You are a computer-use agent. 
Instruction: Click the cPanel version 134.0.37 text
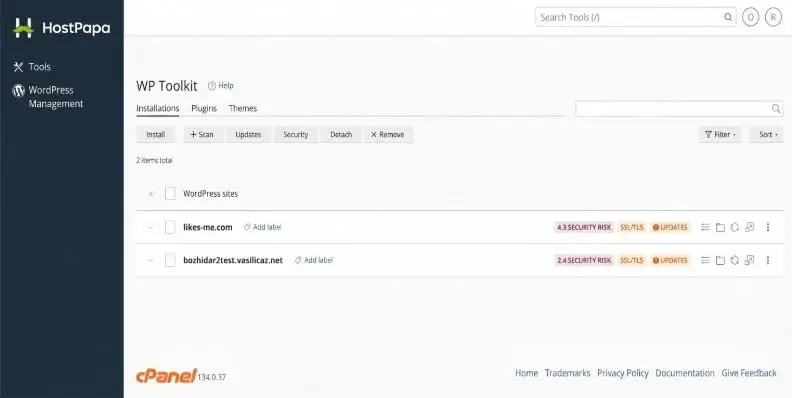pyautogui.click(x=212, y=377)
